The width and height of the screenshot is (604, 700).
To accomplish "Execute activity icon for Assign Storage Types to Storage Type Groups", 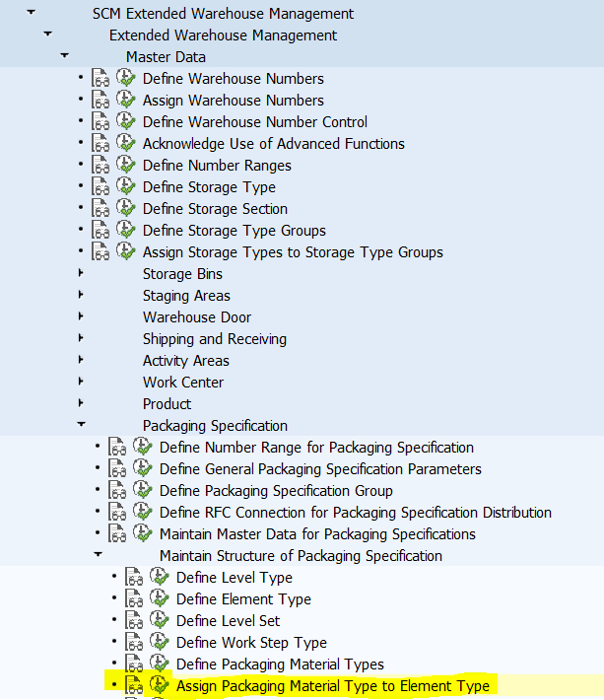I will coord(126,251).
